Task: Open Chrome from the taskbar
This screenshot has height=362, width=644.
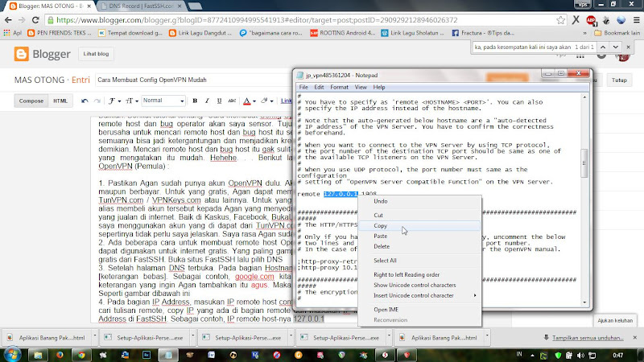Action: click(x=81, y=355)
